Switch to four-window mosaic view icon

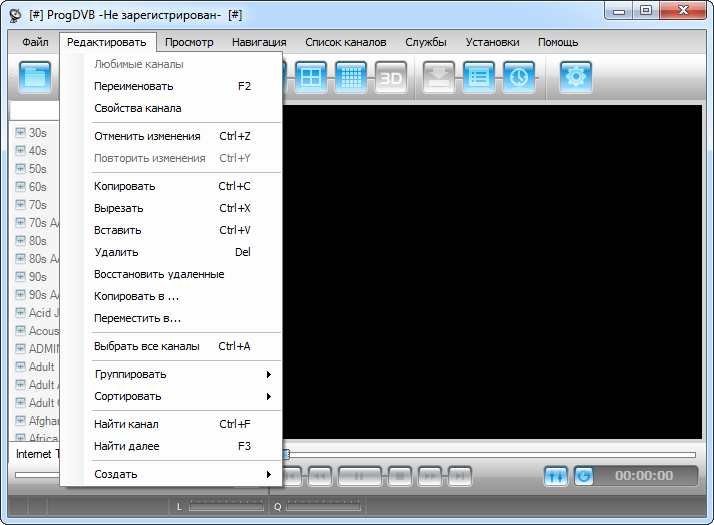pyautogui.click(x=311, y=77)
